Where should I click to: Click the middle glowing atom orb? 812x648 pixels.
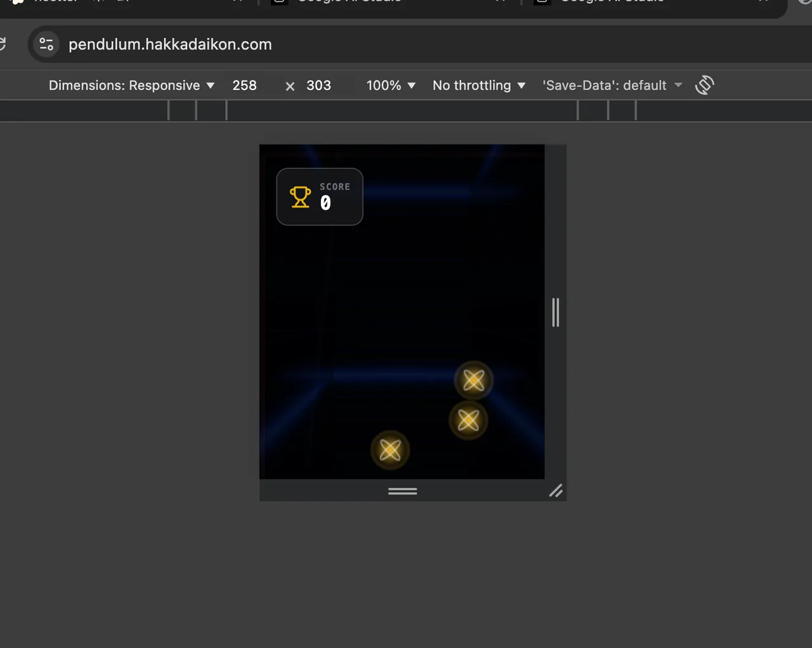(468, 420)
